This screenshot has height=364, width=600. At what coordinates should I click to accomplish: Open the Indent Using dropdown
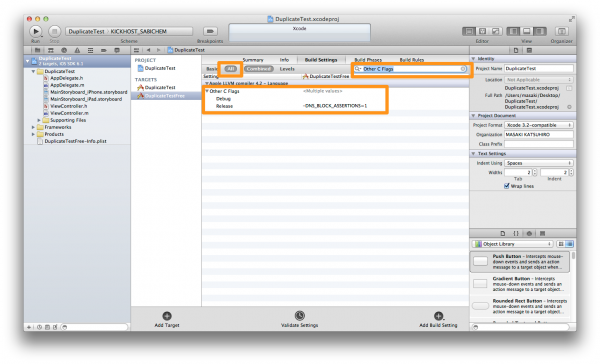coord(539,163)
